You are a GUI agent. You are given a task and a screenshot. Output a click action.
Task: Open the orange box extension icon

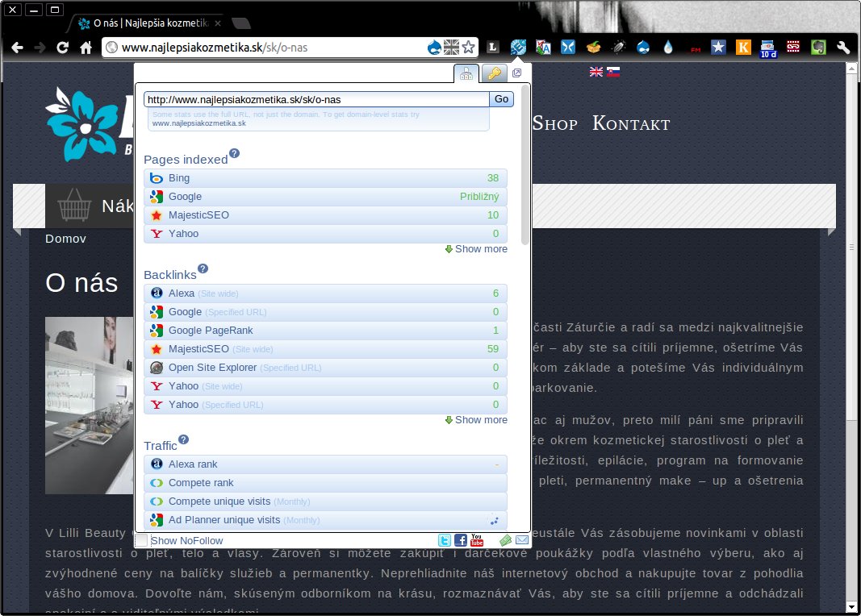(593, 48)
